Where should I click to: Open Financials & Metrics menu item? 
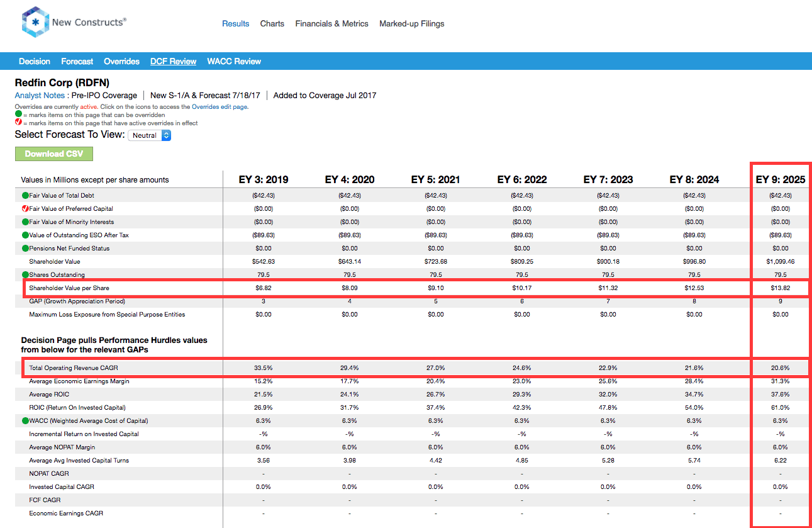(x=332, y=23)
